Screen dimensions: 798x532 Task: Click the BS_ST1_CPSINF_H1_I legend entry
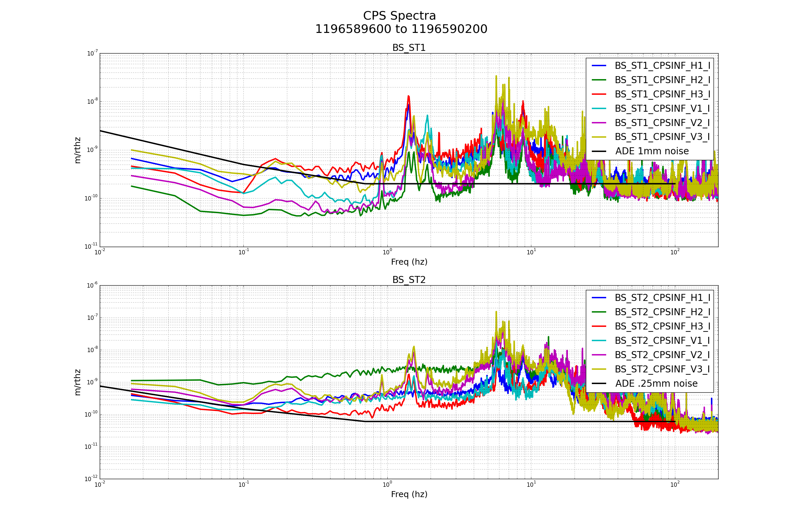[662, 66]
